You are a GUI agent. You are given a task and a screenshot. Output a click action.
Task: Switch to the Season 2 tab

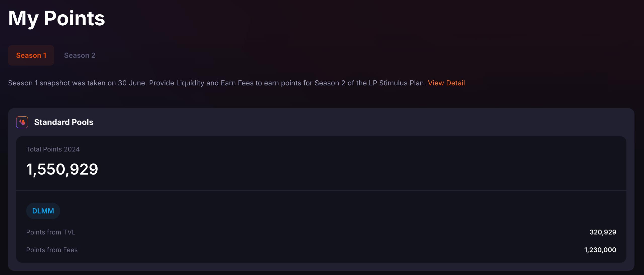coord(79,55)
